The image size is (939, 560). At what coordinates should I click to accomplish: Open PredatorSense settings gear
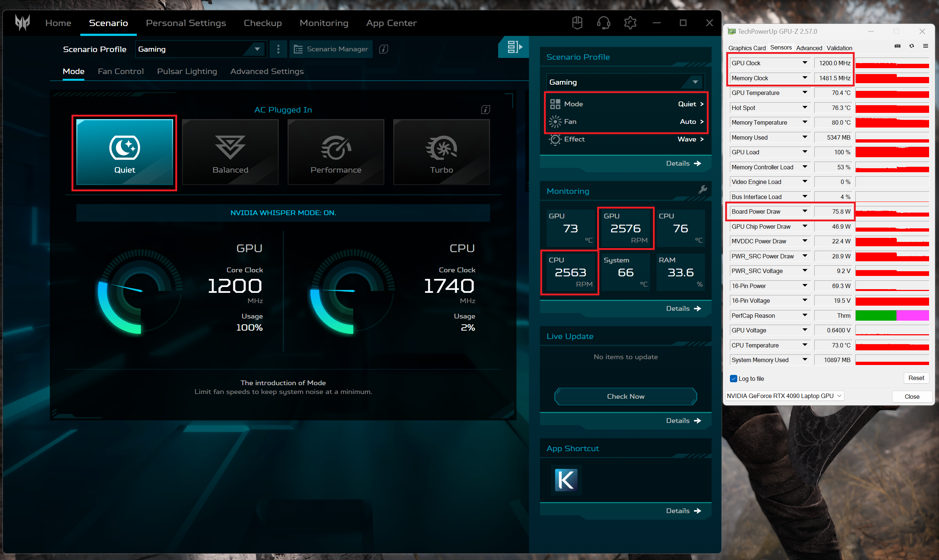tap(630, 23)
